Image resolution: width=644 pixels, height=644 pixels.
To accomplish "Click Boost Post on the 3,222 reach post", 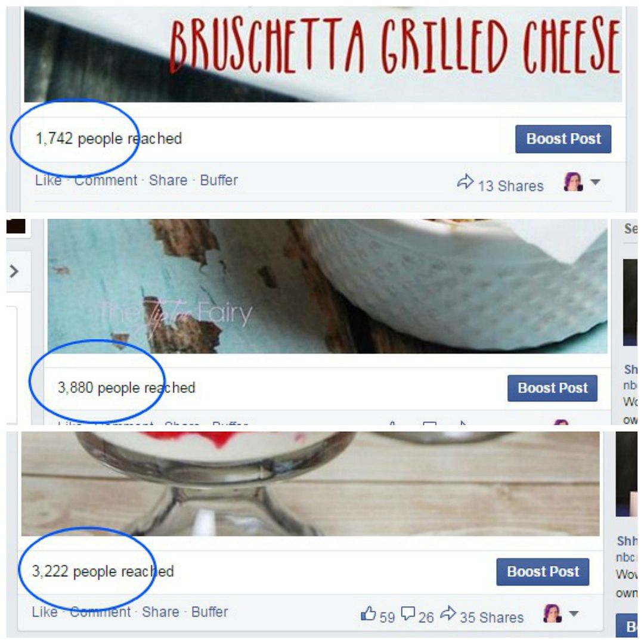I will point(543,571).
